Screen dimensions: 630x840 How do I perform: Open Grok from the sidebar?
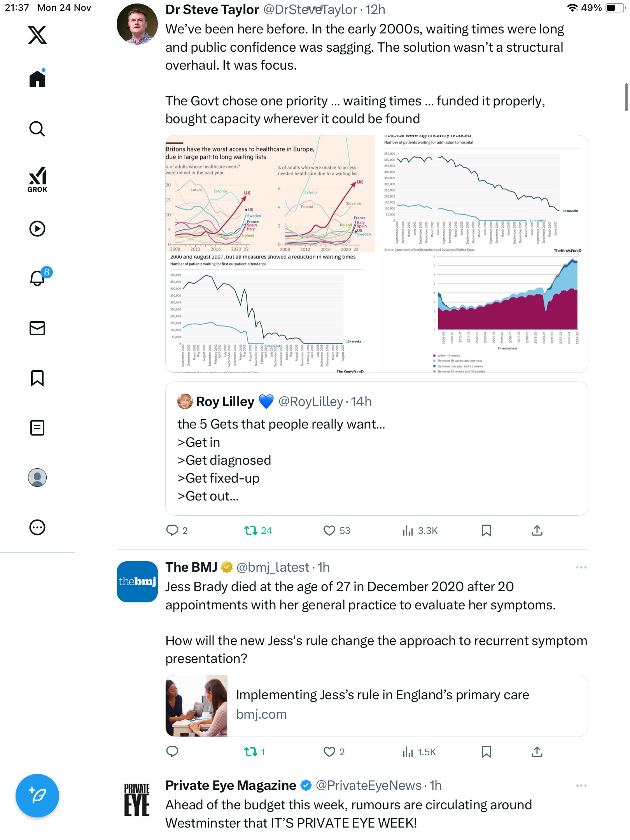tap(37, 179)
